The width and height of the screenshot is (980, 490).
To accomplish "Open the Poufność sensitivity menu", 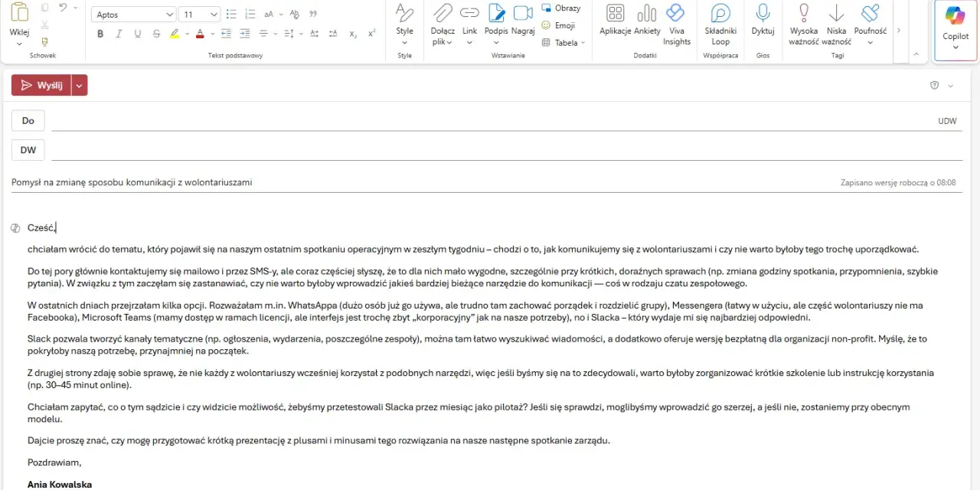I will coord(870,24).
